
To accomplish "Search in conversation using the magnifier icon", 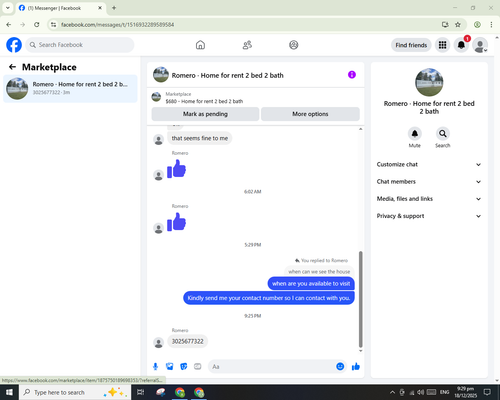I will (x=443, y=134).
